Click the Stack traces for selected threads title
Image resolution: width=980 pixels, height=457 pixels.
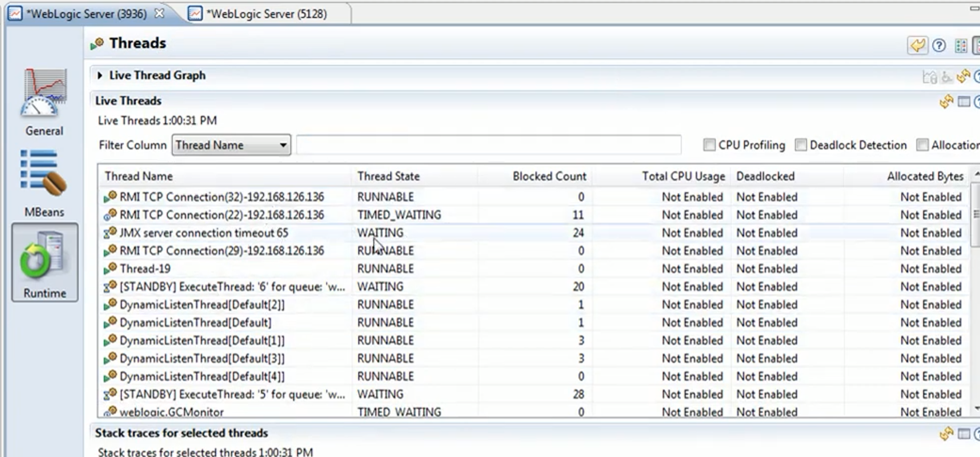(x=181, y=433)
